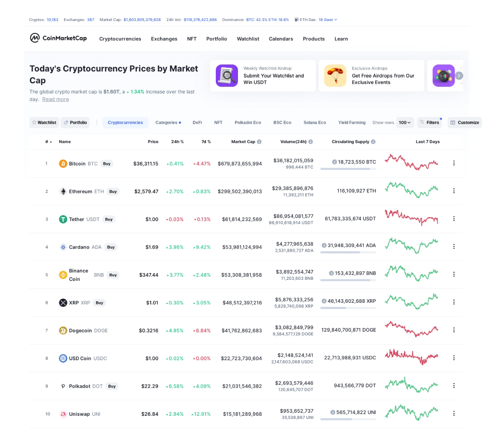Click the Binance Coin icon
The width and height of the screenshot is (504, 438).
point(63,275)
